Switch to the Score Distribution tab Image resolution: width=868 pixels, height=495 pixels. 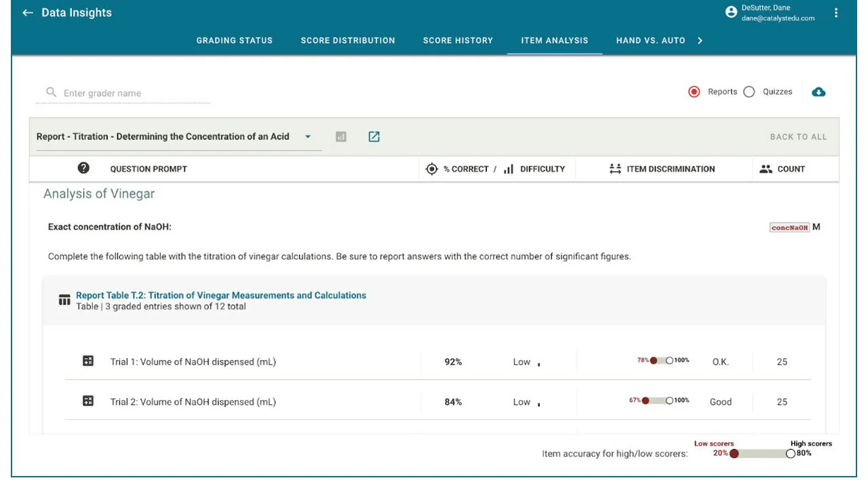(348, 40)
